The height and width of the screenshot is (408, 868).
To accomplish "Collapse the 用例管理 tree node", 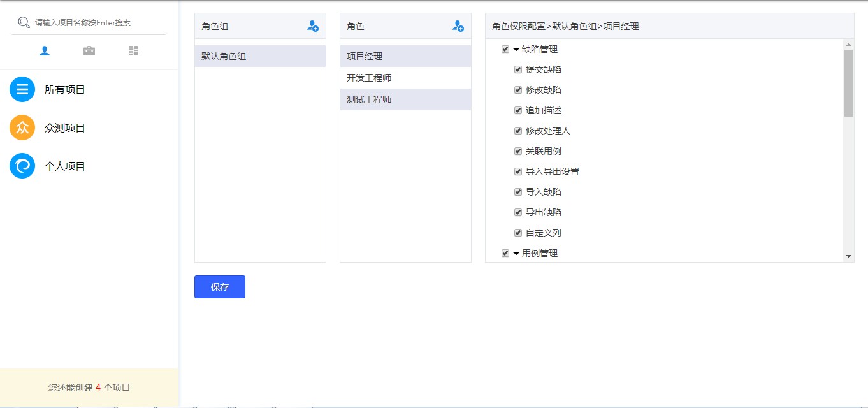I will coord(516,253).
